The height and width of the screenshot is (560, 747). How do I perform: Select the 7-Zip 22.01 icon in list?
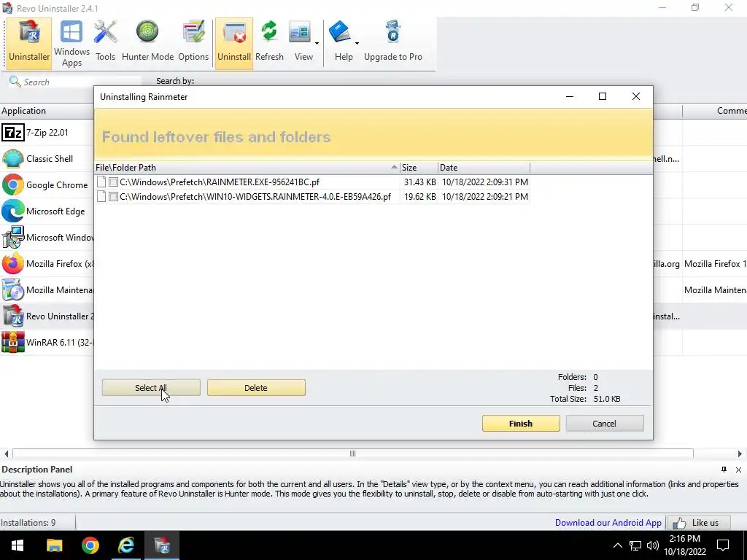(13, 133)
